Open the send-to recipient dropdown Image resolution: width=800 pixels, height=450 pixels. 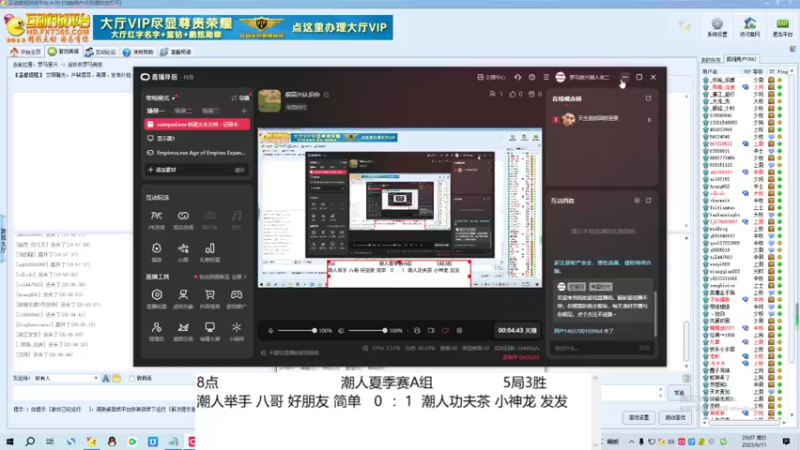coord(66,378)
